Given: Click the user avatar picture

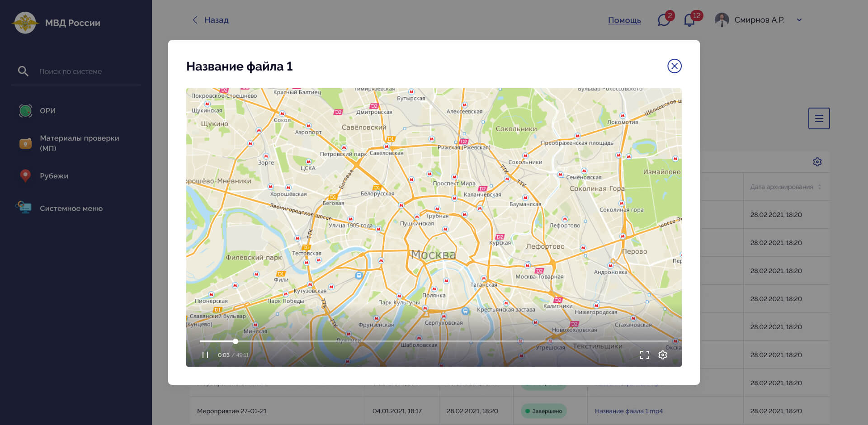Looking at the screenshot, I should [722, 20].
